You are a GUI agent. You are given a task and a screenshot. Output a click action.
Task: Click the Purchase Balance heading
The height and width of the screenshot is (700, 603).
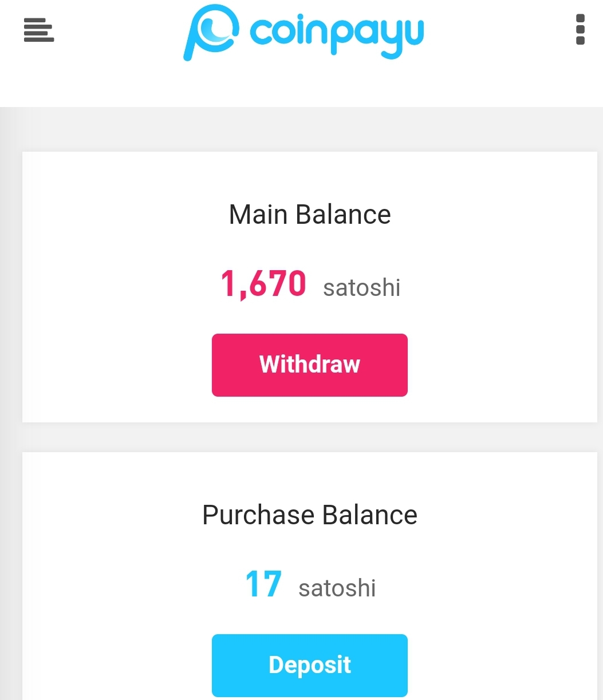pyautogui.click(x=310, y=515)
